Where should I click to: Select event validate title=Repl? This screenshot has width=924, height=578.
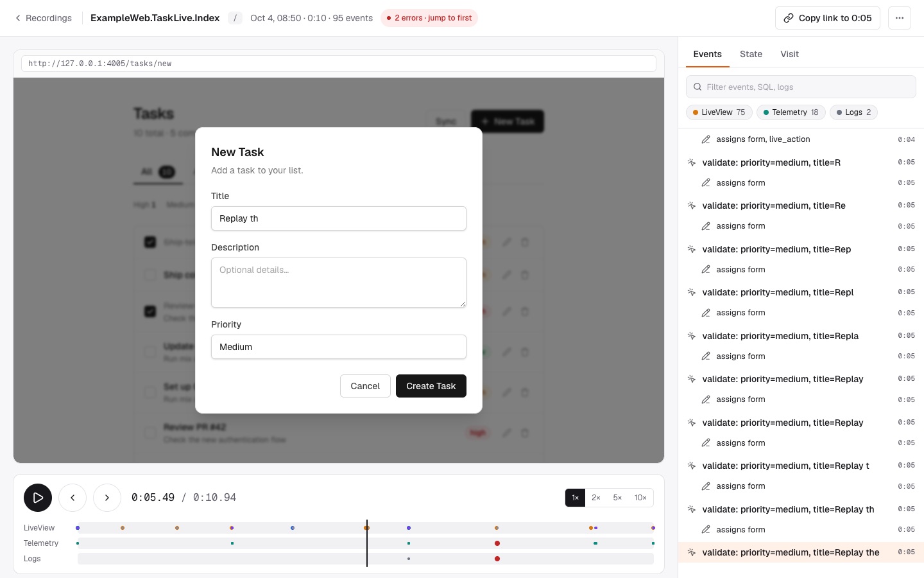coord(801,292)
